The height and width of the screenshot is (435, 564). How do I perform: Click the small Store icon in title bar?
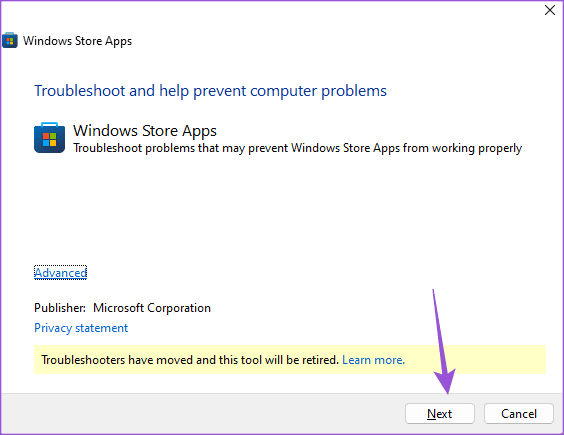pos(10,40)
